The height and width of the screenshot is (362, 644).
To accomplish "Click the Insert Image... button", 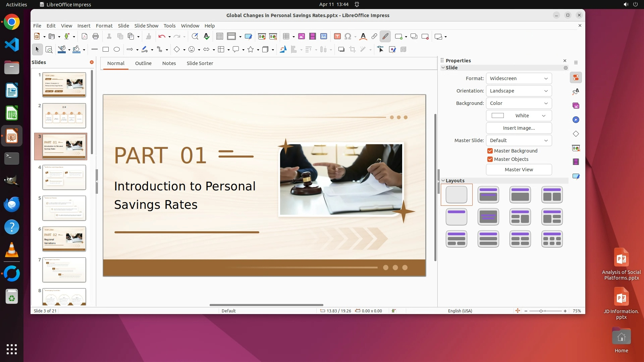I will point(519,128).
